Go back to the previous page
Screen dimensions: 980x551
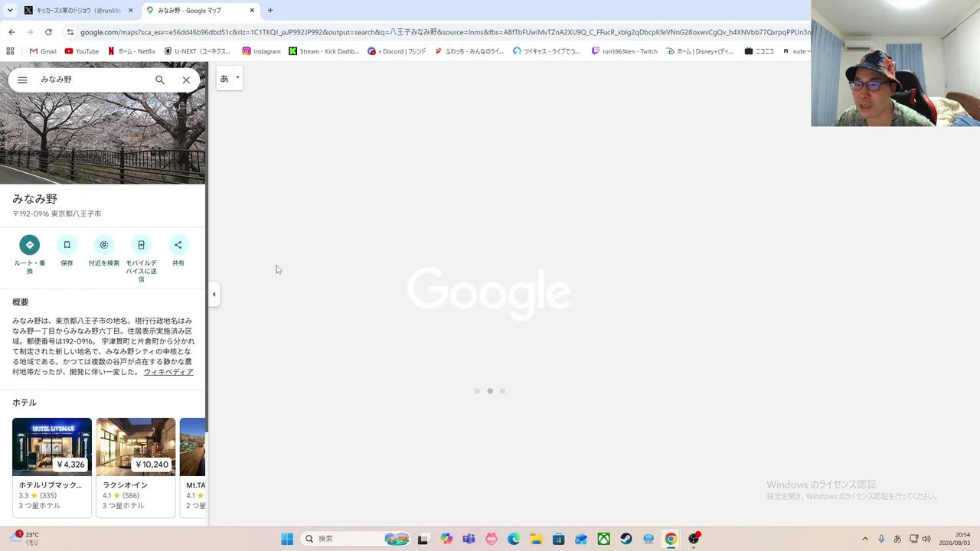click(11, 32)
